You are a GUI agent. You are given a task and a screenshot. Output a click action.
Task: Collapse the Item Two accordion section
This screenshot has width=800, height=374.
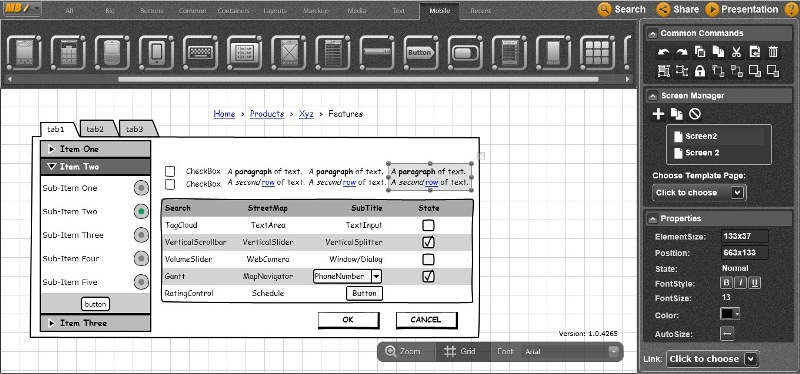click(95, 166)
